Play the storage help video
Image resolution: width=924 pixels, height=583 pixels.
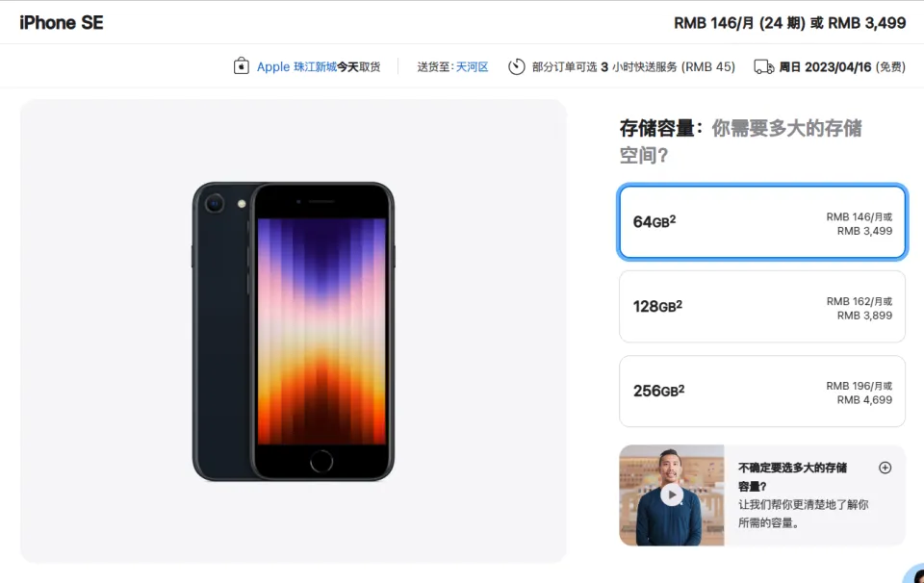click(672, 494)
